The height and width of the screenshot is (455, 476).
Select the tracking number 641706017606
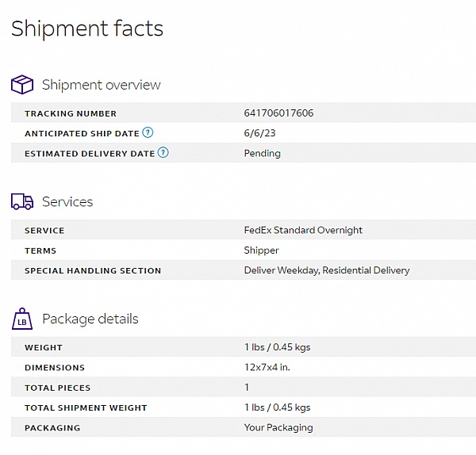click(x=278, y=113)
